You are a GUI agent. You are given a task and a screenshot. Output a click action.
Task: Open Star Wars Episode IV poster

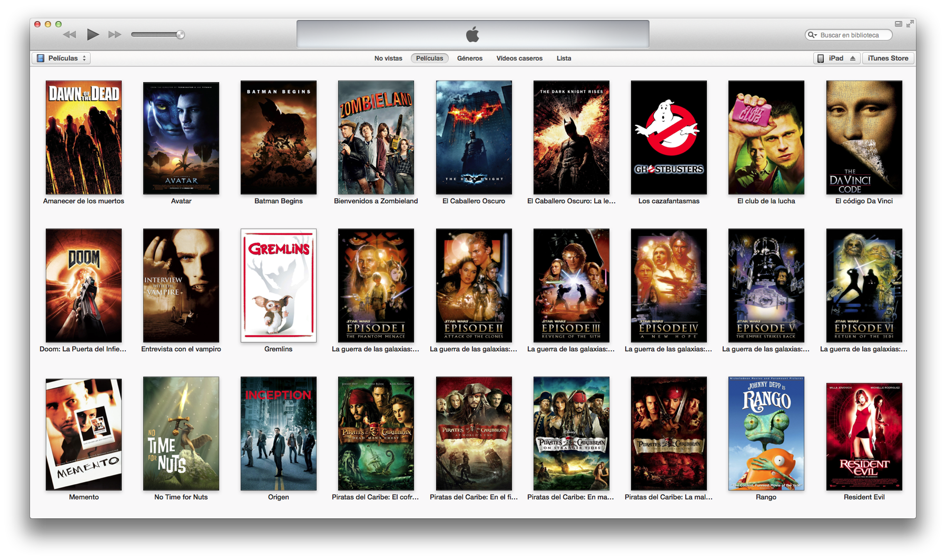pos(669,286)
